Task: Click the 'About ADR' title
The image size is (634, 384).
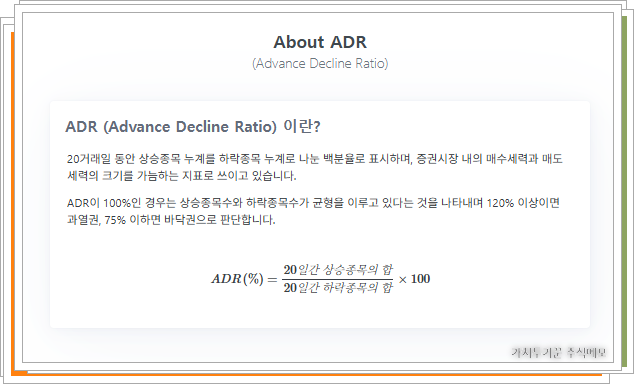Action: click(x=320, y=42)
